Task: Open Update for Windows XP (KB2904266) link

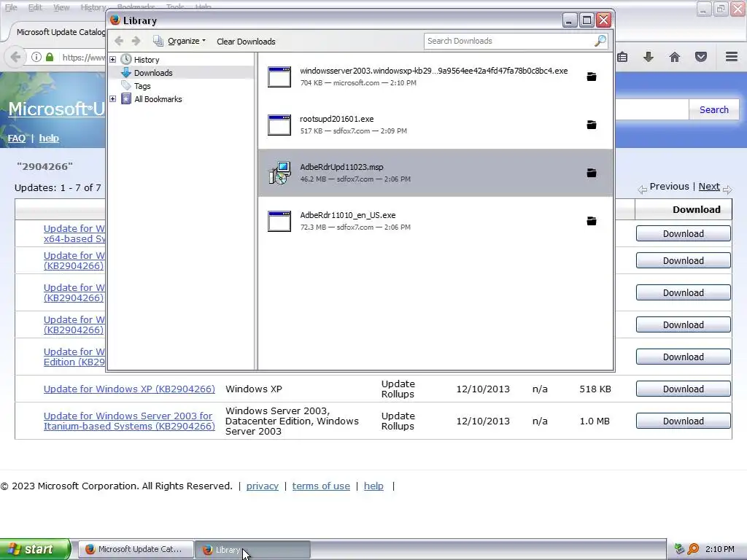Action: click(129, 389)
